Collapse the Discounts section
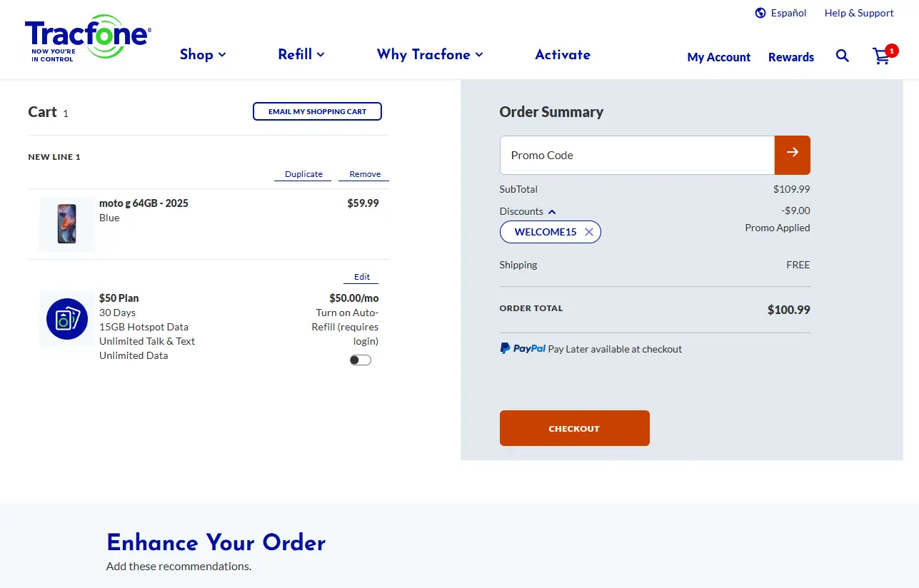 (x=552, y=212)
